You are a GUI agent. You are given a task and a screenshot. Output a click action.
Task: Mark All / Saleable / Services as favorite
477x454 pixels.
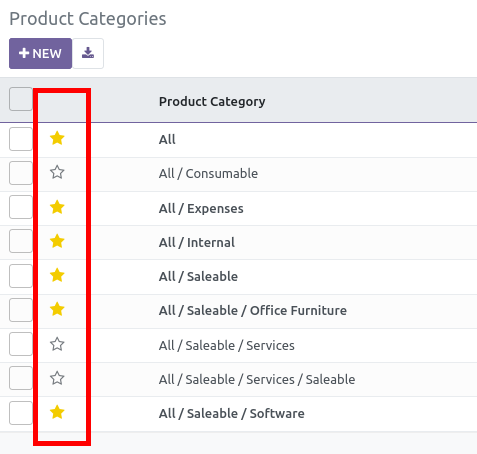click(57, 344)
